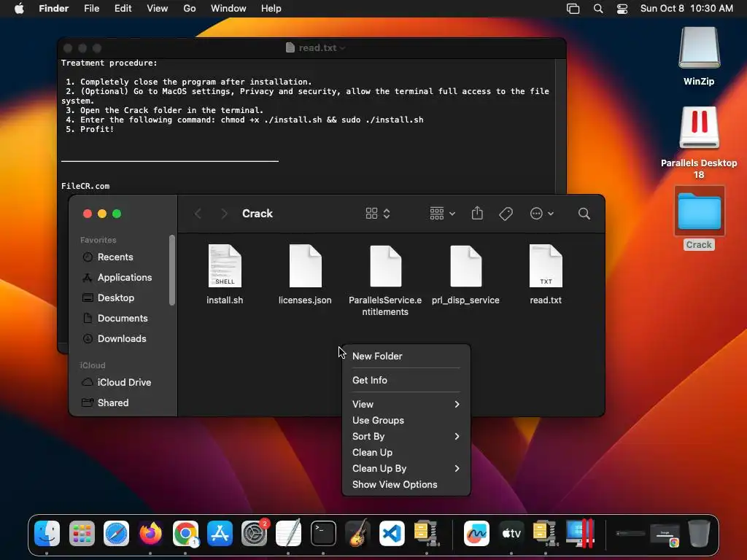Image resolution: width=747 pixels, height=560 pixels.
Task: Launch GarageBand from the Dock
Action: click(x=357, y=532)
